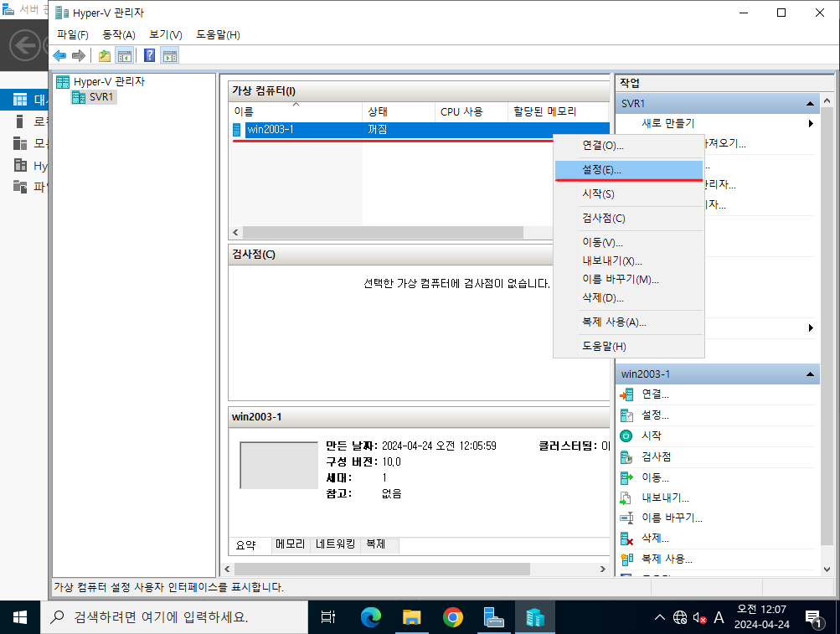Select the all servers icon in Server Manager sidebar
840x634 pixels.
20,143
